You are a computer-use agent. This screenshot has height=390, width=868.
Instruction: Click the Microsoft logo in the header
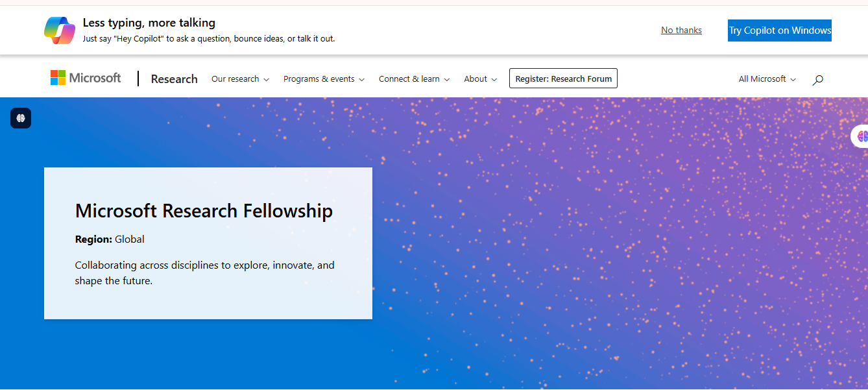[85, 77]
